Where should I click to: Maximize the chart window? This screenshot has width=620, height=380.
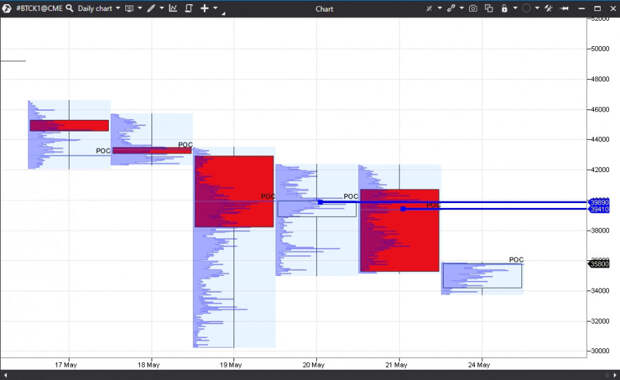597,8
